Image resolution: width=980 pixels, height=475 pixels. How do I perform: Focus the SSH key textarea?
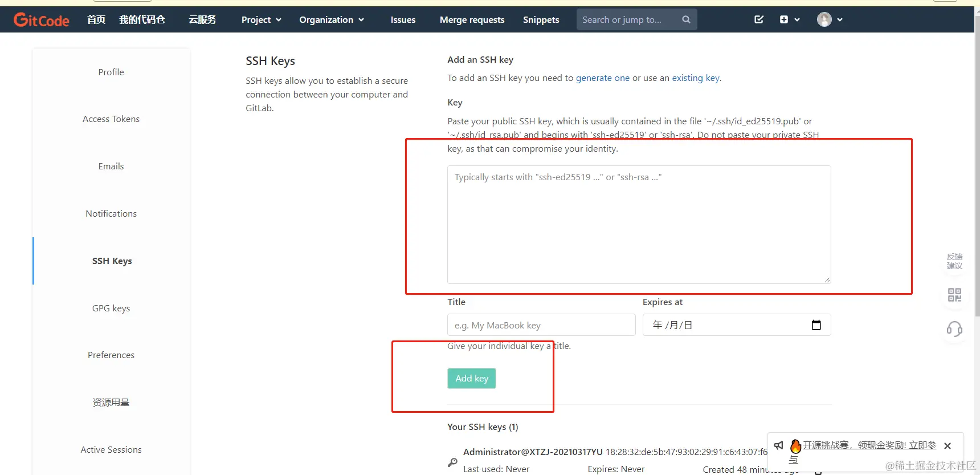click(639, 225)
